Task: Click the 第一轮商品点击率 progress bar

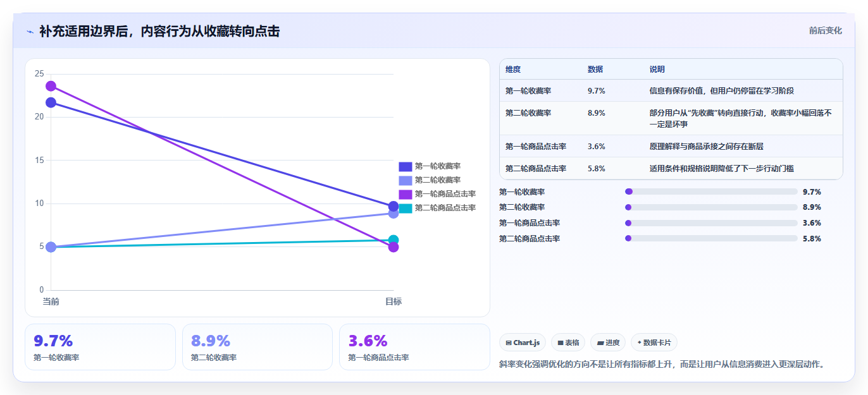Action: click(x=711, y=223)
